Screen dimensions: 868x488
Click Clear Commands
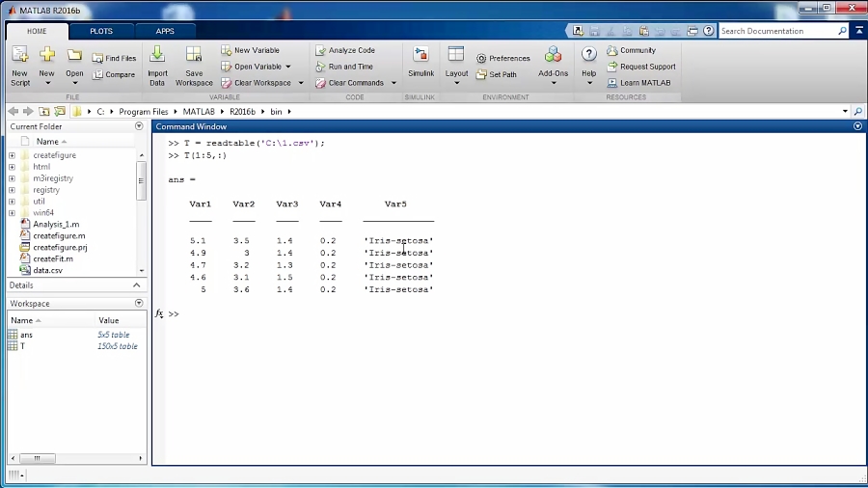click(350, 83)
